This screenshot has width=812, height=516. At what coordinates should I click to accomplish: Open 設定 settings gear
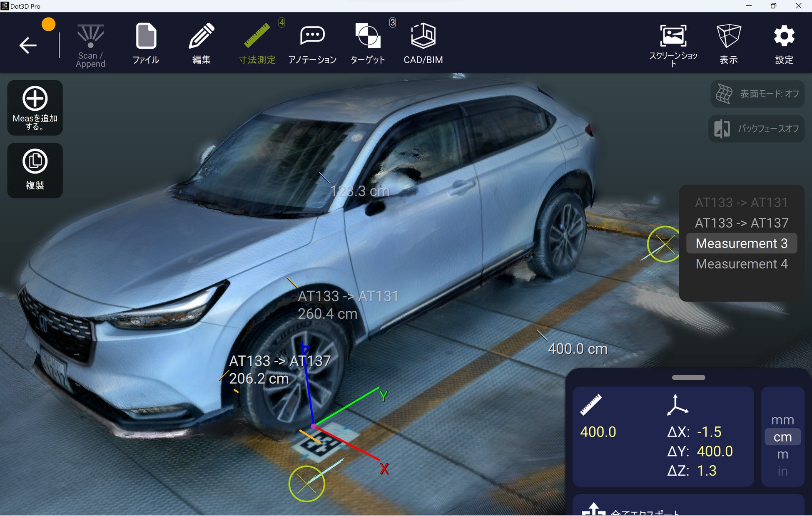(x=784, y=44)
